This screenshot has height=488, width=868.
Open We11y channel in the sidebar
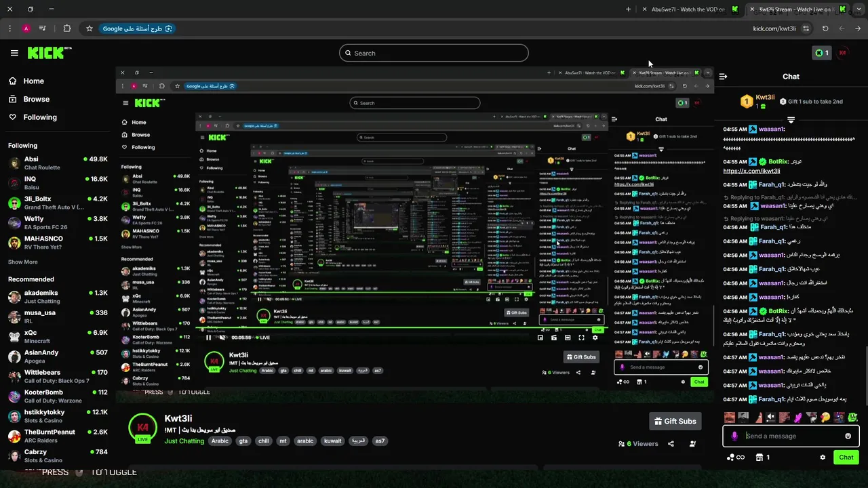pyautogui.click(x=58, y=222)
